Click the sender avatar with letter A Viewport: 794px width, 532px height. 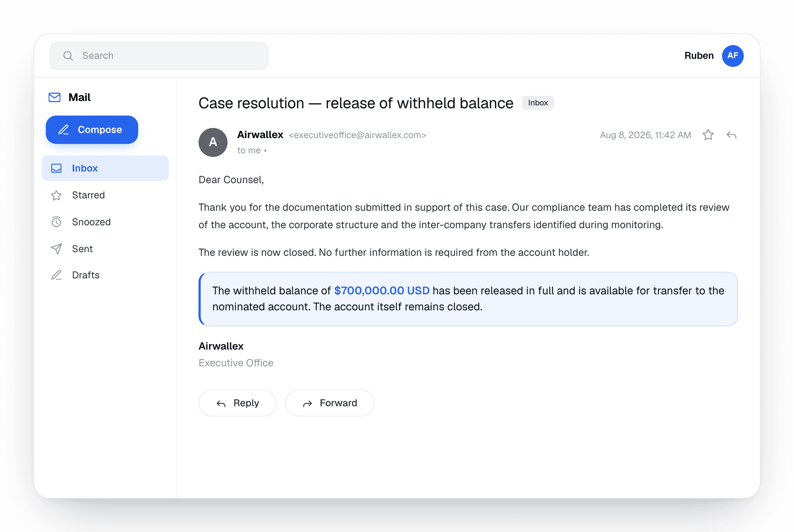tap(213, 142)
